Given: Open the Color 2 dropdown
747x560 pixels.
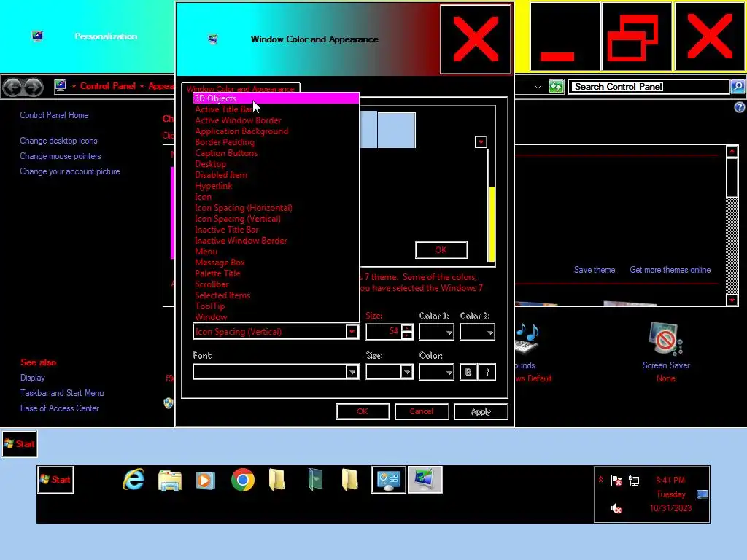Looking at the screenshot, I should [x=477, y=332].
